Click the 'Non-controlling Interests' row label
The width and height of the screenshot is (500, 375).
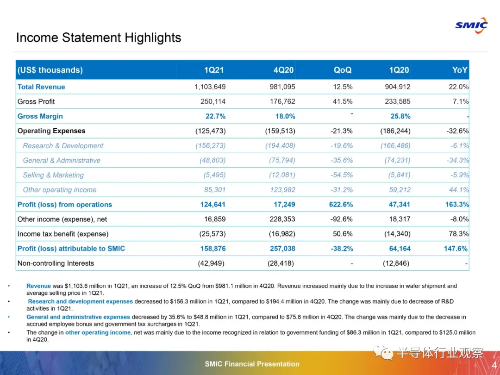(56, 263)
